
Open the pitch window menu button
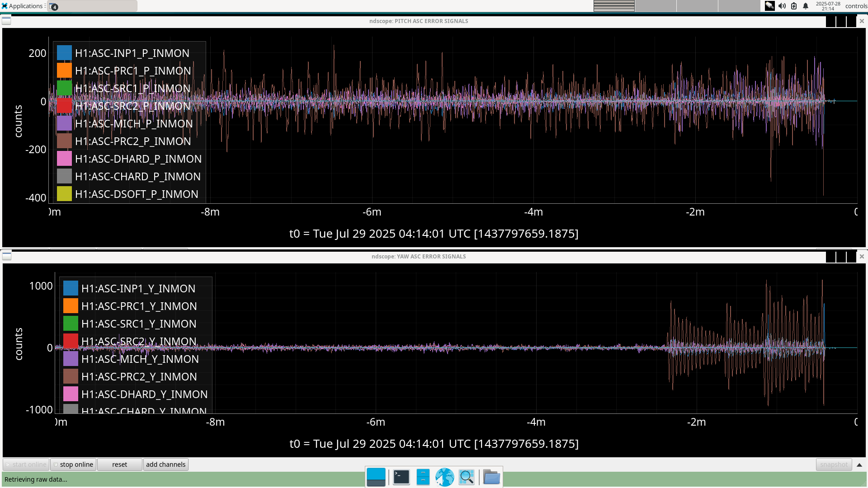pyautogui.click(x=6, y=21)
